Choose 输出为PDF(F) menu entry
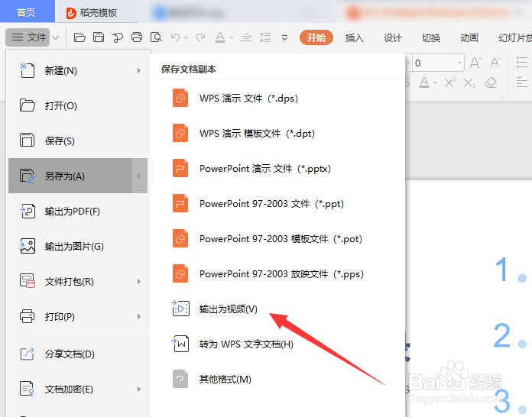The width and height of the screenshot is (532, 417). (78, 212)
